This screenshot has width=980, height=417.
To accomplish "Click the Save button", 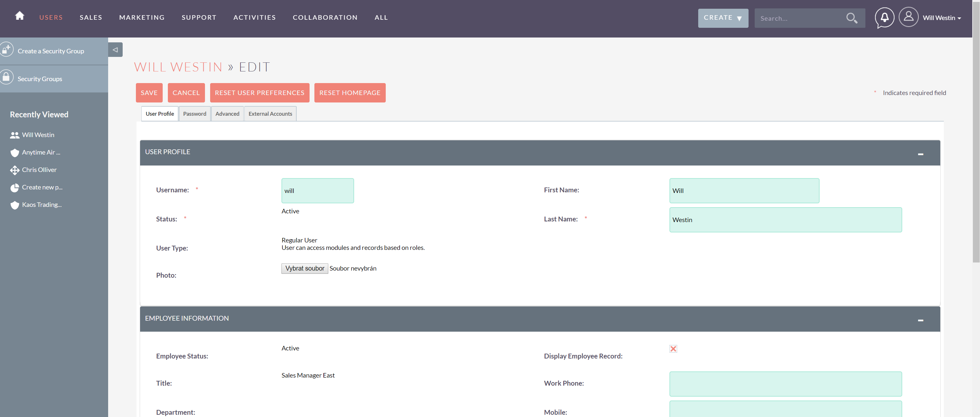I will click(149, 93).
